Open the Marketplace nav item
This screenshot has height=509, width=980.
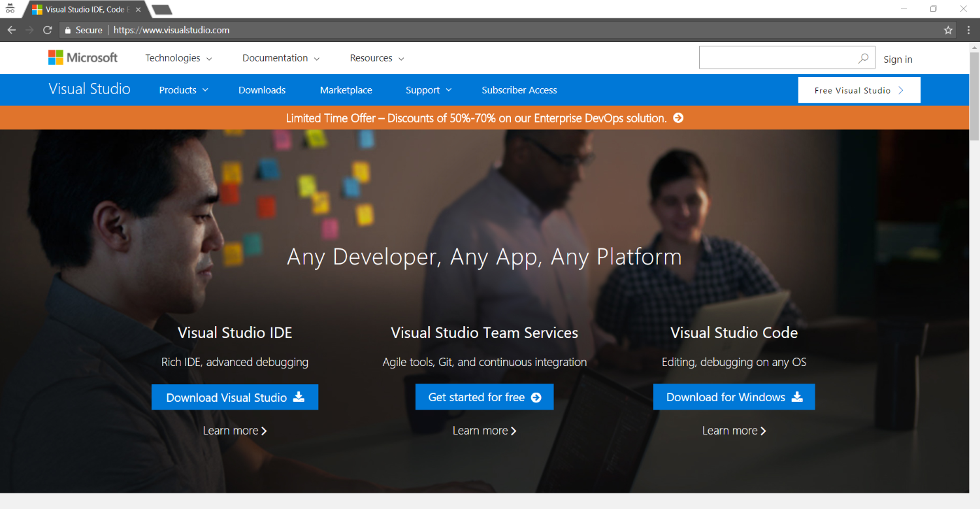(346, 90)
